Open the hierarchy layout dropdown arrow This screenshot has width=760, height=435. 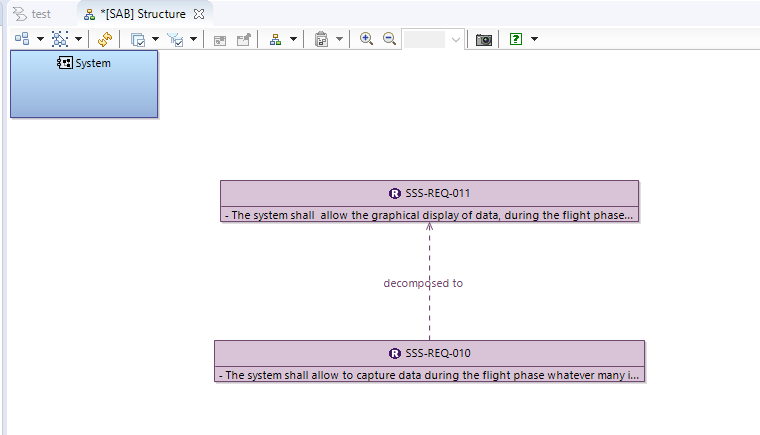point(293,39)
